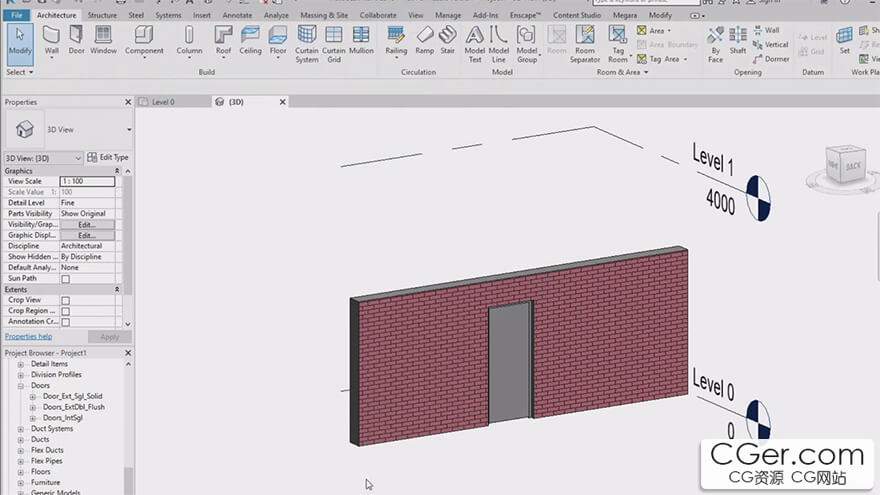
Task: Enable the Sun Path checkbox
Action: (66, 279)
